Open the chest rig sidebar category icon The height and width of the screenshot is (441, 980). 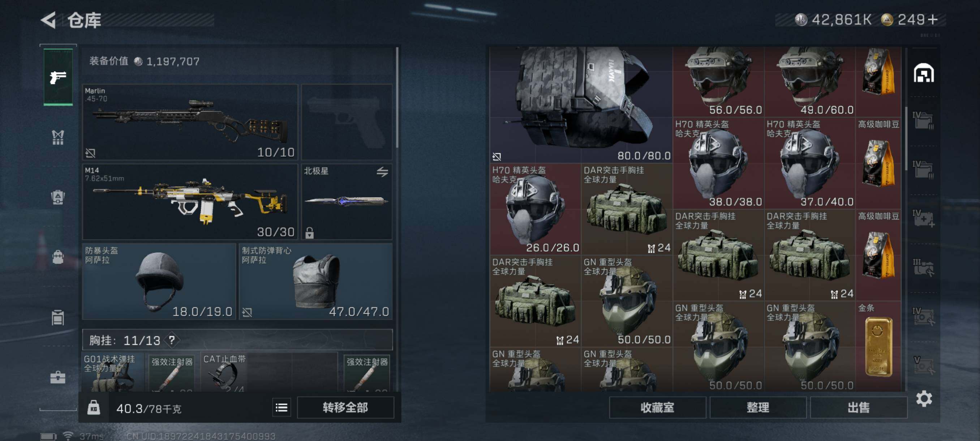58,137
